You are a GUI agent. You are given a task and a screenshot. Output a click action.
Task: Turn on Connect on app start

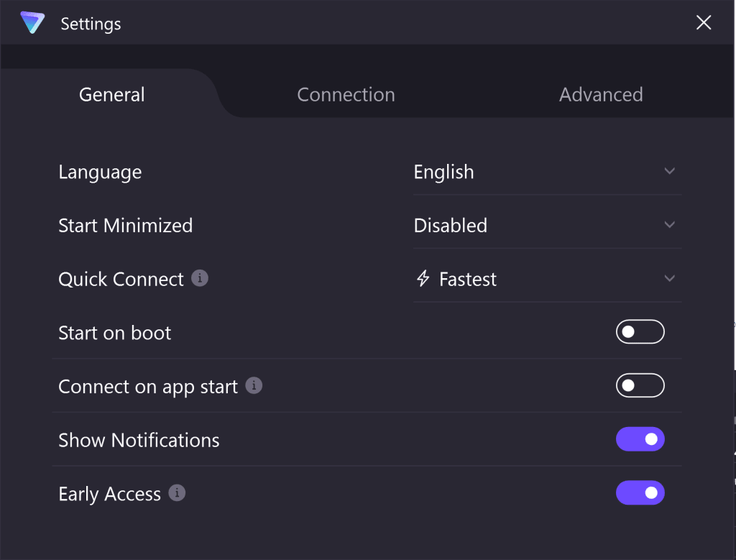pyautogui.click(x=640, y=385)
